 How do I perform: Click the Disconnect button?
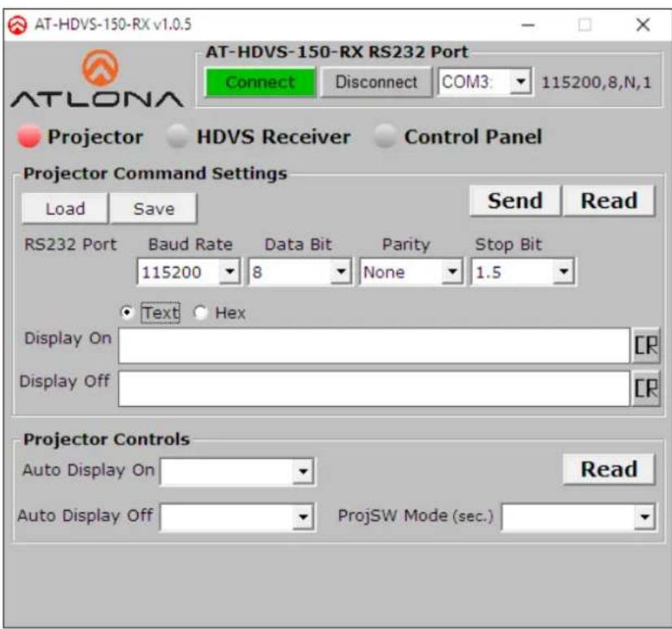pos(377,81)
